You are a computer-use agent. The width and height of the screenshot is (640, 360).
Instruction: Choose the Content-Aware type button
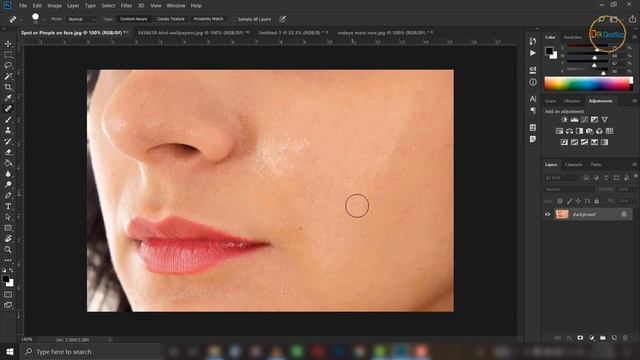tap(133, 19)
